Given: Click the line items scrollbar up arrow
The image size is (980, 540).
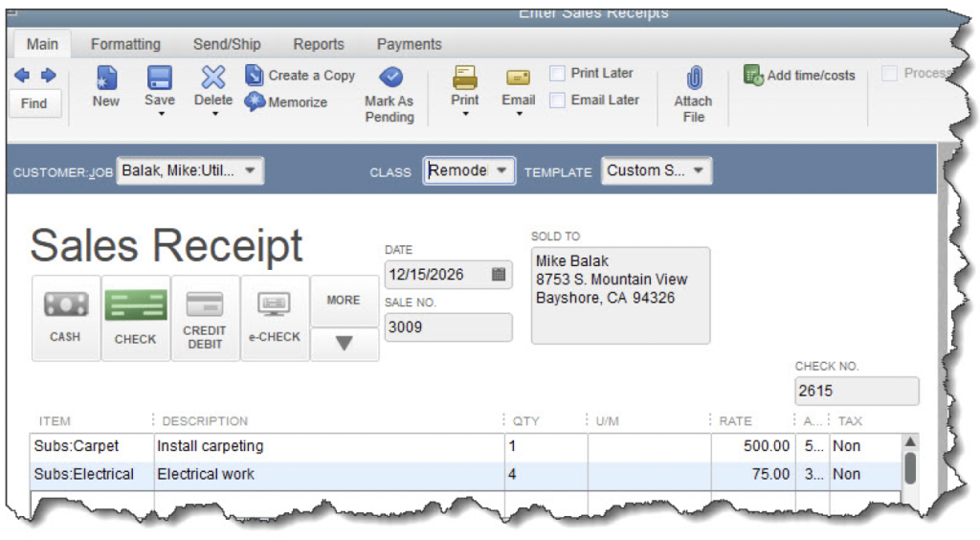Looking at the screenshot, I should pyautogui.click(x=910, y=441).
